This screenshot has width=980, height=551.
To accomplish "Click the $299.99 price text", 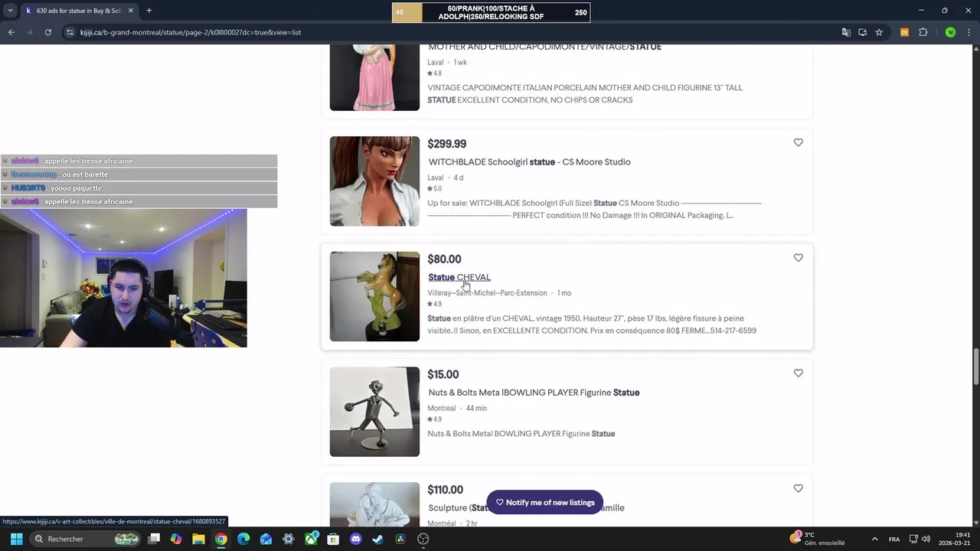I will tap(446, 144).
